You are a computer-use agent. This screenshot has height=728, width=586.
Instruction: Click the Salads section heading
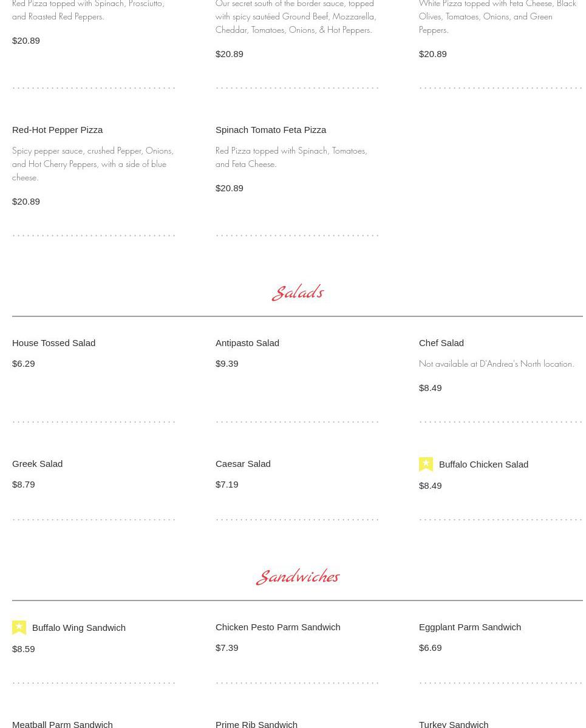(298, 293)
